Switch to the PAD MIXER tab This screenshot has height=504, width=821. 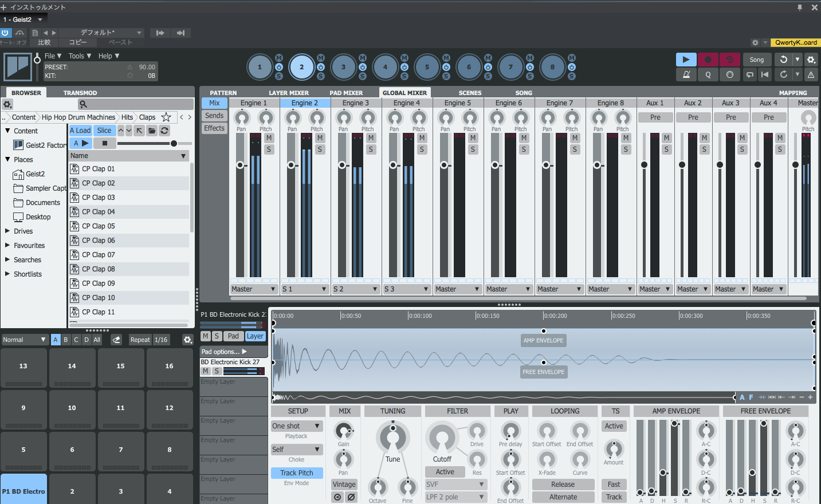click(346, 93)
